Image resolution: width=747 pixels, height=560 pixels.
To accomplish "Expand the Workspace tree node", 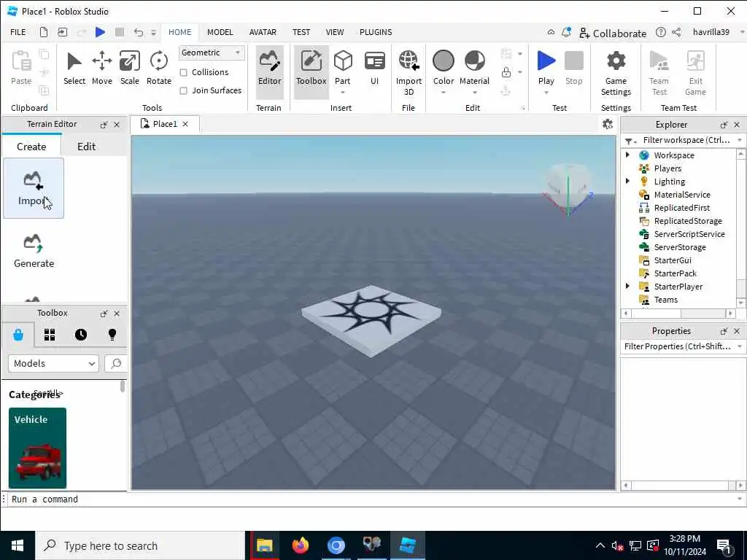I will click(627, 155).
